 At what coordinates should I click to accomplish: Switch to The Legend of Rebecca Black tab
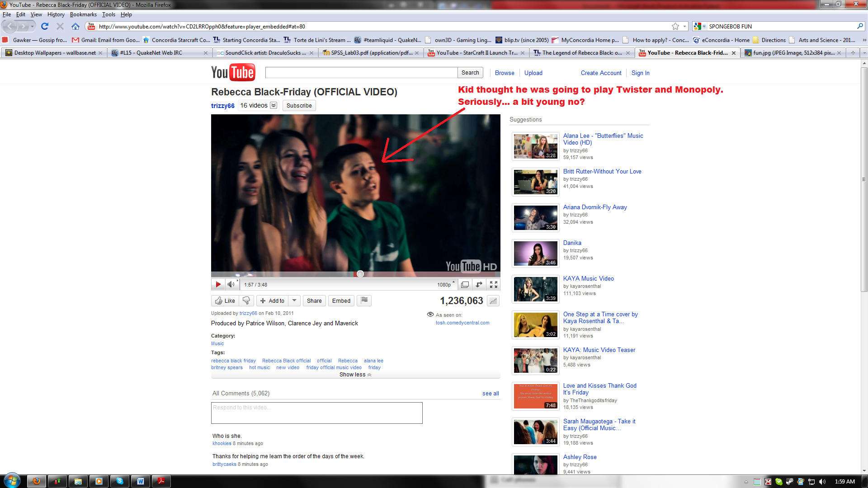click(x=582, y=53)
